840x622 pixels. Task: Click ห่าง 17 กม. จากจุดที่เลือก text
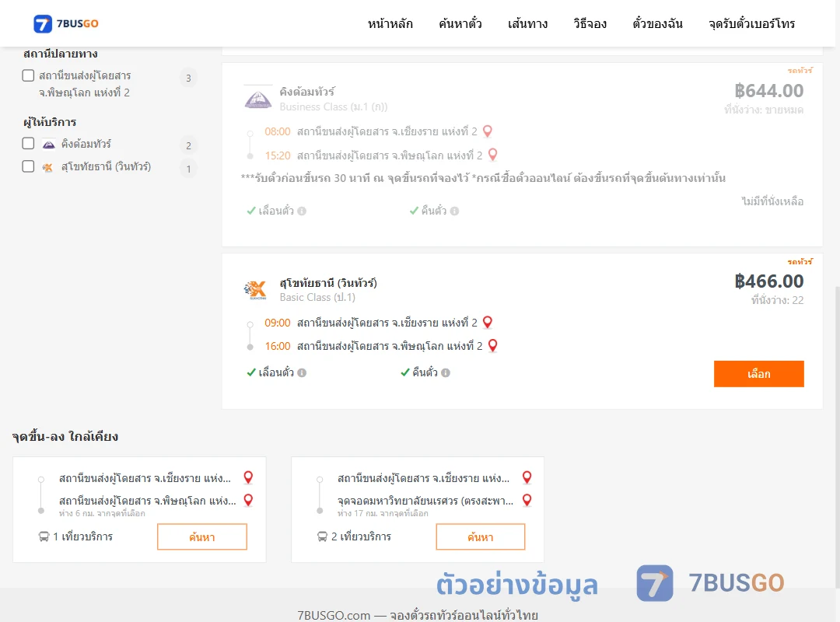point(383,513)
